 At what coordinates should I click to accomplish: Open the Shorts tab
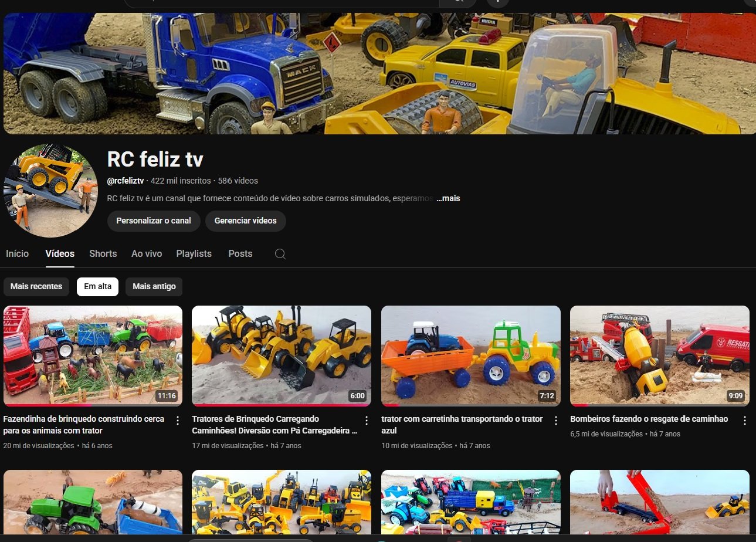(x=103, y=253)
